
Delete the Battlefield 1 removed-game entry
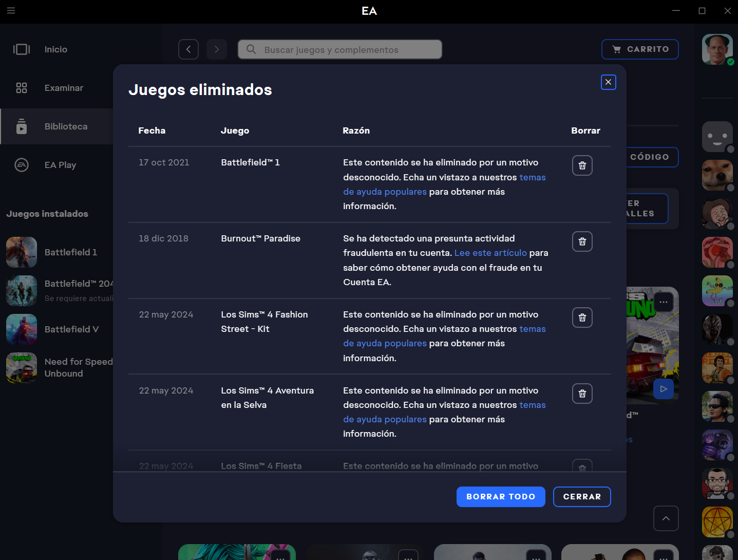click(x=582, y=165)
